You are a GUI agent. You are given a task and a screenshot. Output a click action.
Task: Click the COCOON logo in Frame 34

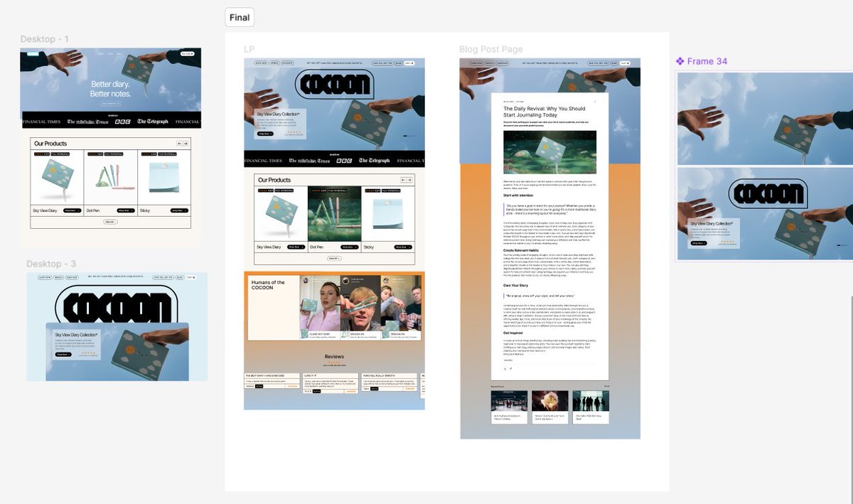coord(768,194)
